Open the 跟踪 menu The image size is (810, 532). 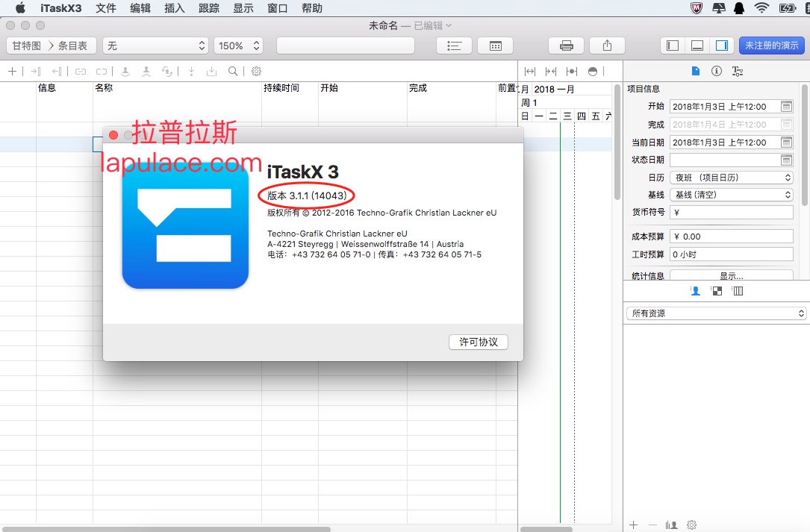pos(209,8)
